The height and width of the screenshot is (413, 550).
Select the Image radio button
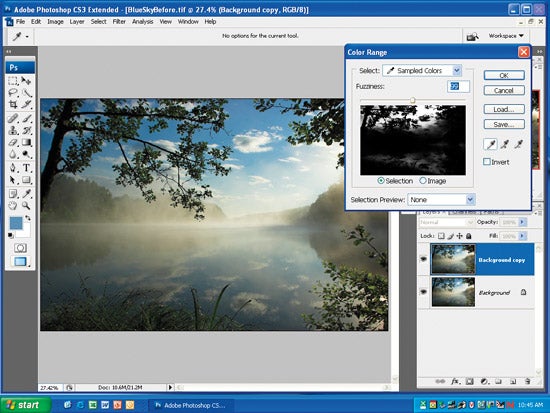[x=423, y=181]
